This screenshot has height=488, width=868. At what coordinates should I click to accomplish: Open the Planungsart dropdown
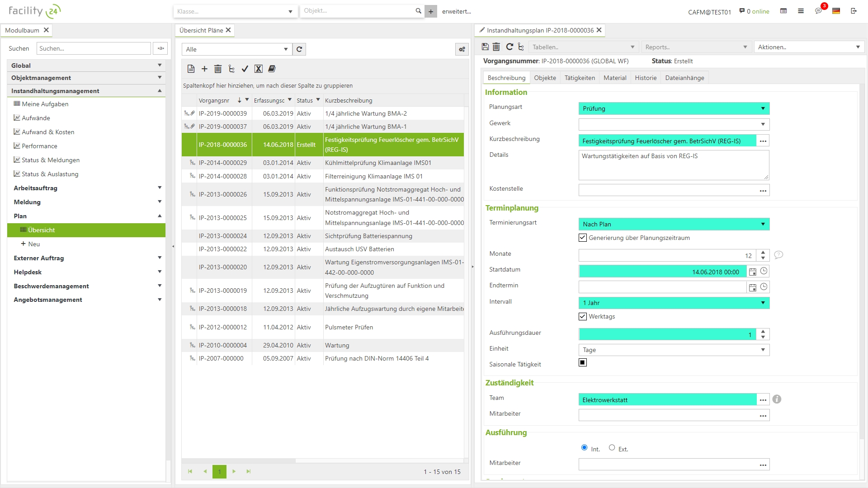click(763, 108)
